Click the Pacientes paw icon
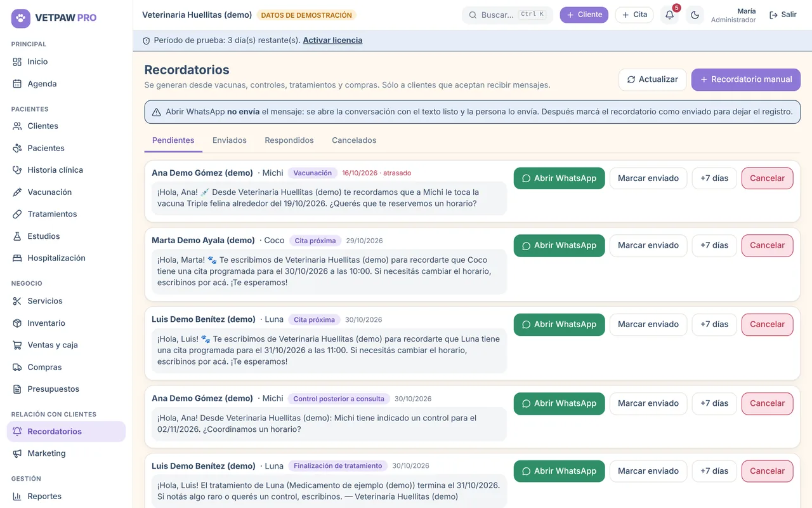The image size is (812, 508). point(17,148)
